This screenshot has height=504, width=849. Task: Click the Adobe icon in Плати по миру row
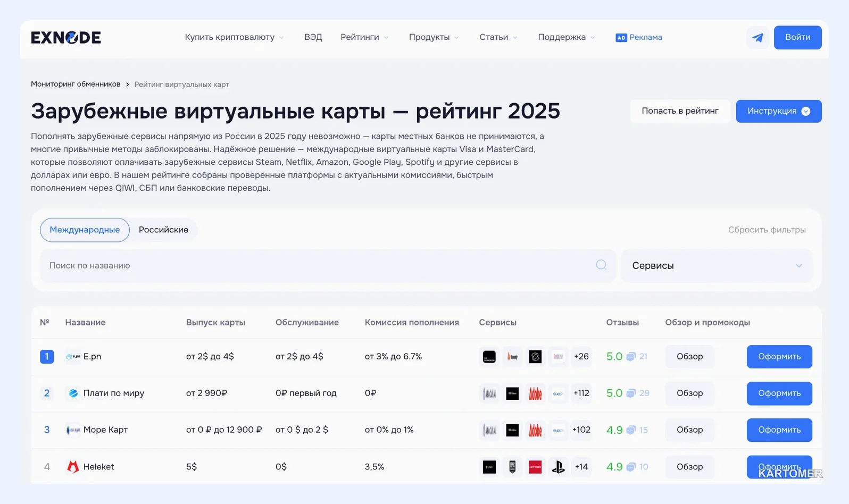pyautogui.click(x=535, y=393)
